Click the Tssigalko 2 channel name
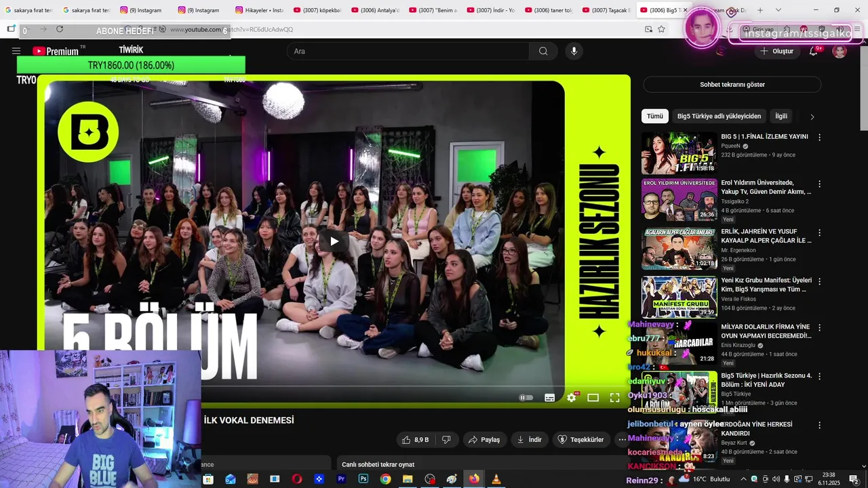868x488 pixels. click(x=735, y=201)
